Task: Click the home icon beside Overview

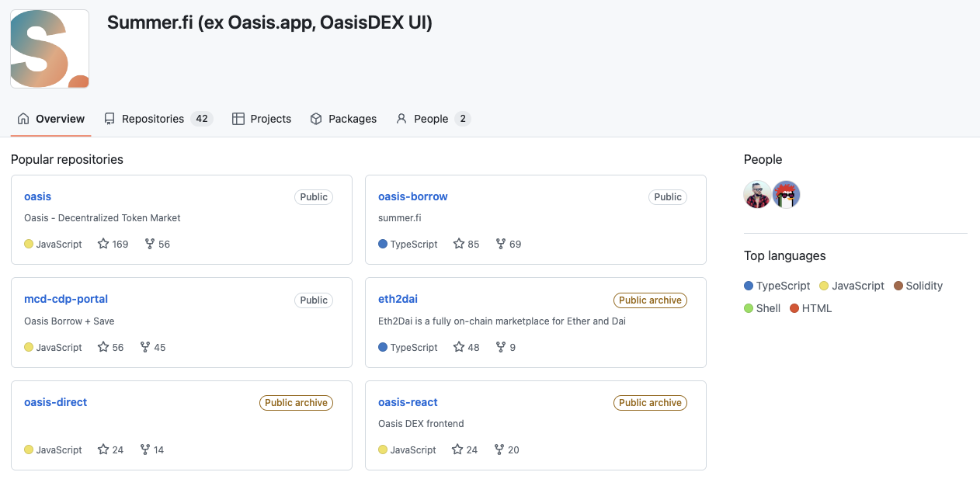Action: click(23, 119)
